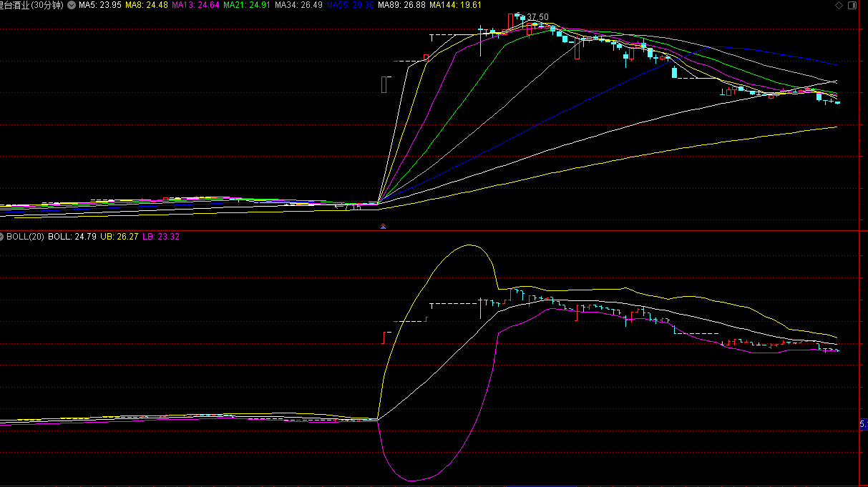Select the yellow UB: 26.27 value
This screenshot has height=487, width=868.
pyautogui.click(x=119, y=236)
